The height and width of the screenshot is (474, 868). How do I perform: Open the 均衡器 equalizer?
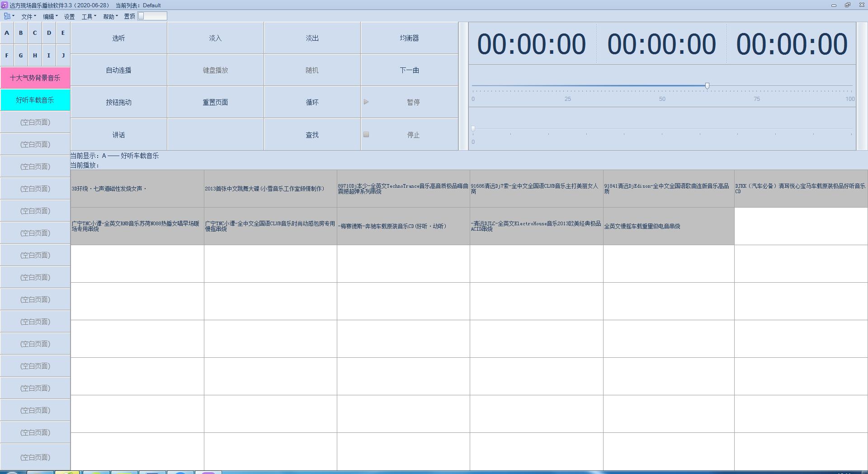pos(409,38)
